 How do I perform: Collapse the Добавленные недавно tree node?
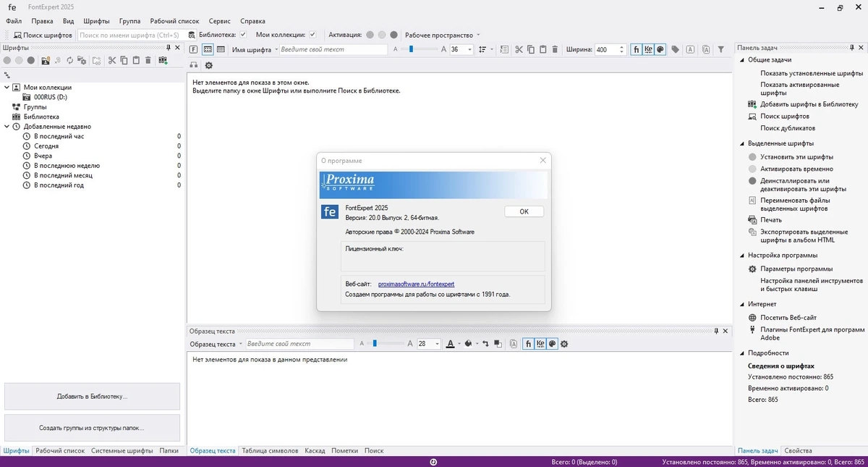pos(7,126)
